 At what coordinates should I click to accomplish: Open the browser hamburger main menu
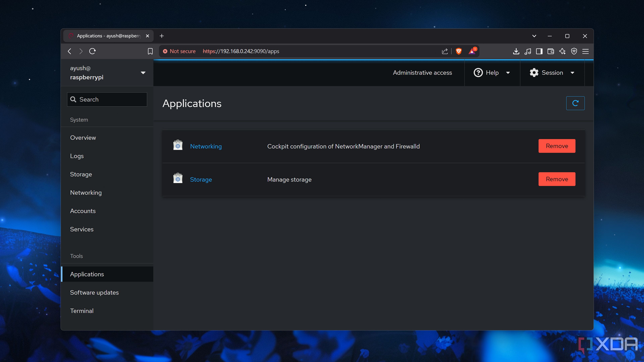[585, 51]
